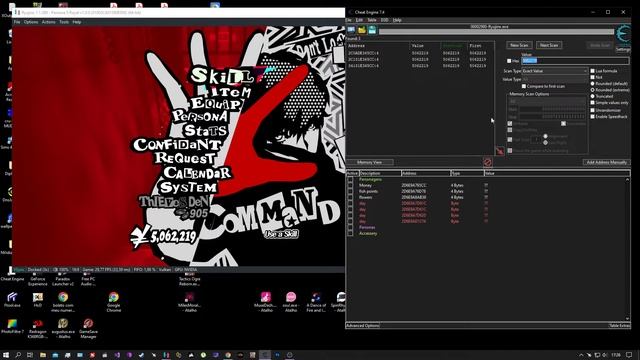Open Cheat Engine desktop shortcut
The height and width of the screenshot is (360, 640).
tap(12, 275)
